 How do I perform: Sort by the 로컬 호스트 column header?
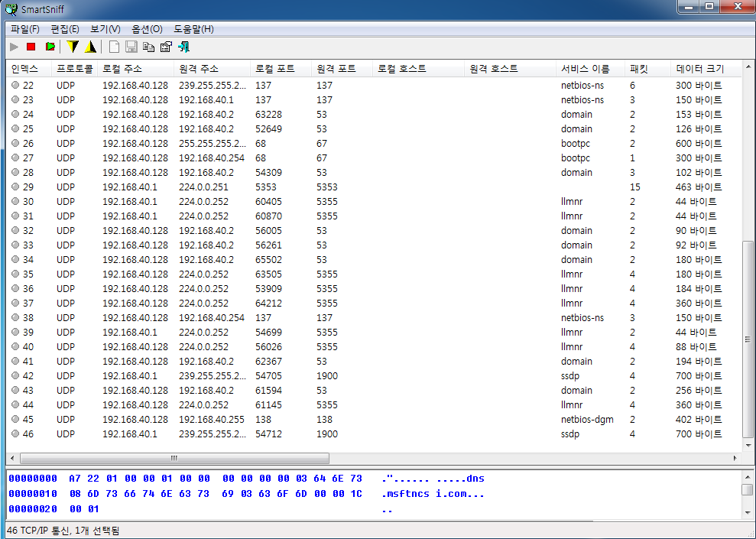tap(419, 69)
